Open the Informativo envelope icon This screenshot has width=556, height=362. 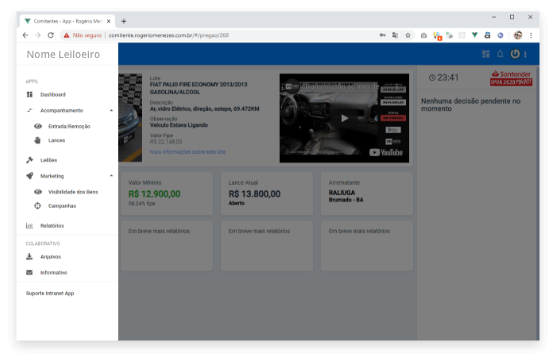click(29, 272)
